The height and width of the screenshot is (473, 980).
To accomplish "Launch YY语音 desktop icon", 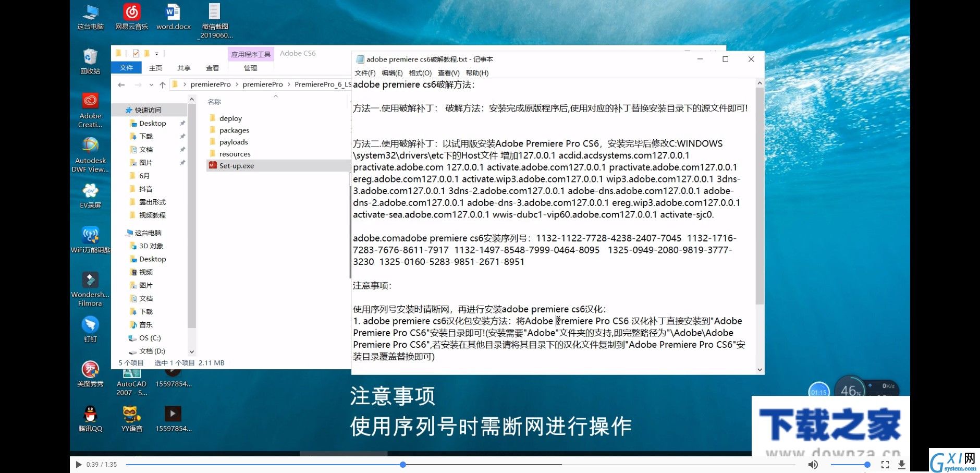I will (131, 419).
